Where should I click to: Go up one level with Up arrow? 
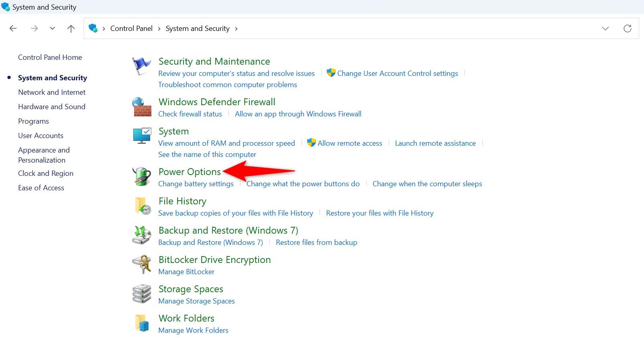point(71,29)
